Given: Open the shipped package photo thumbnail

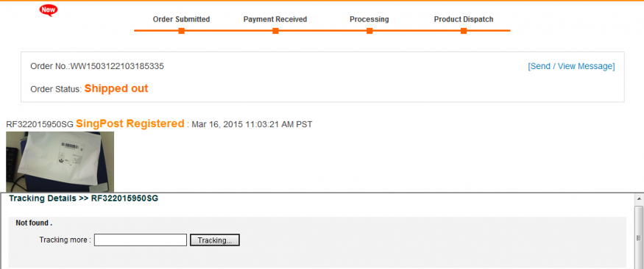Looking at the screenshot, I should coord(60,162).
